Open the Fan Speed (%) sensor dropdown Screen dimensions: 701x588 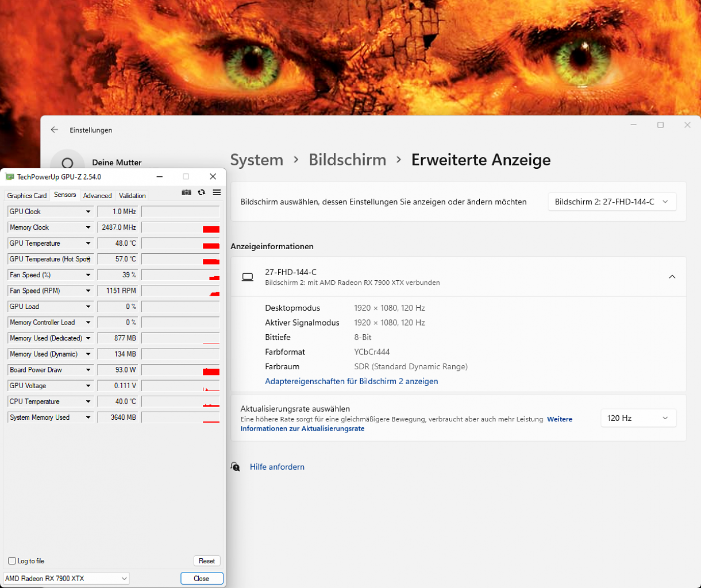click(88, 275)
